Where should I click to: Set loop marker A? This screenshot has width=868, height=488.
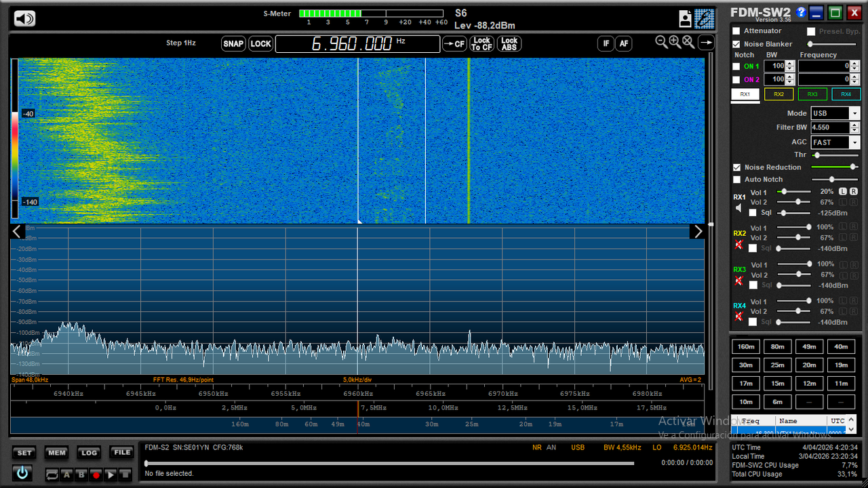click(67, 475)
